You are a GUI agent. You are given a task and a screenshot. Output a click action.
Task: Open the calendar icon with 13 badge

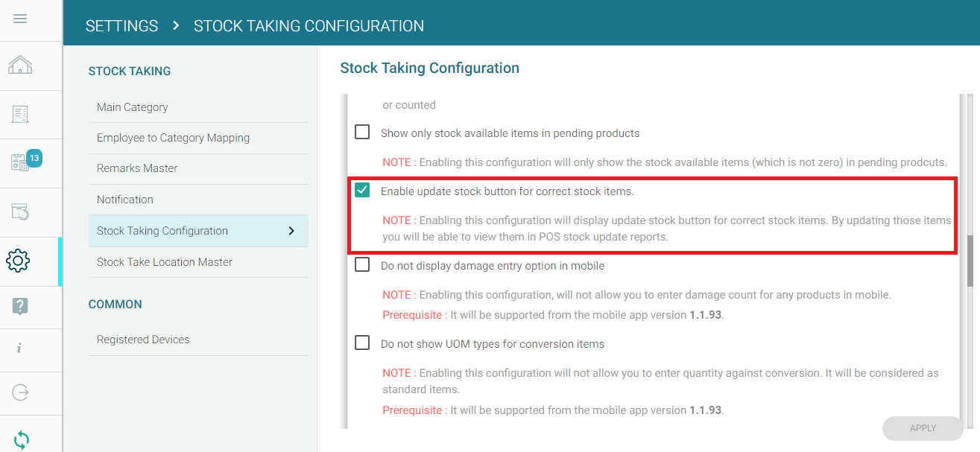(x=21, y=162)
